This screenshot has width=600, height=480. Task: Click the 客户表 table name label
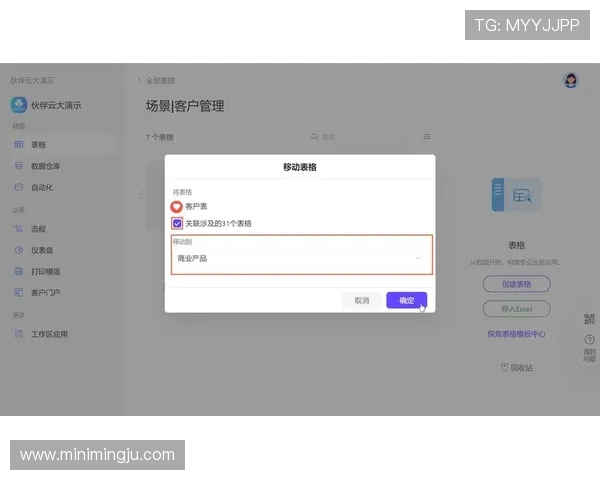196,207
